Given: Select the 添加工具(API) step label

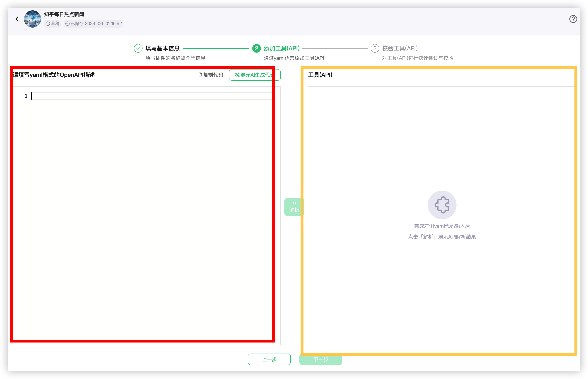Looking at the screenshot, I should 281,48.
